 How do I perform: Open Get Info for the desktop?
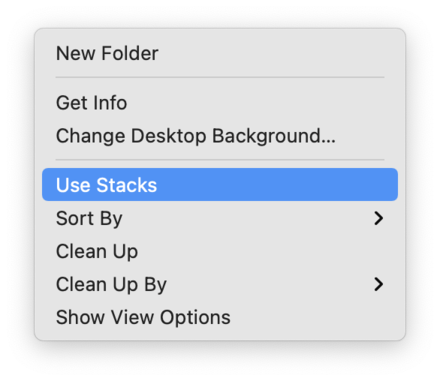pyautogui.click(x=220, y=103)
